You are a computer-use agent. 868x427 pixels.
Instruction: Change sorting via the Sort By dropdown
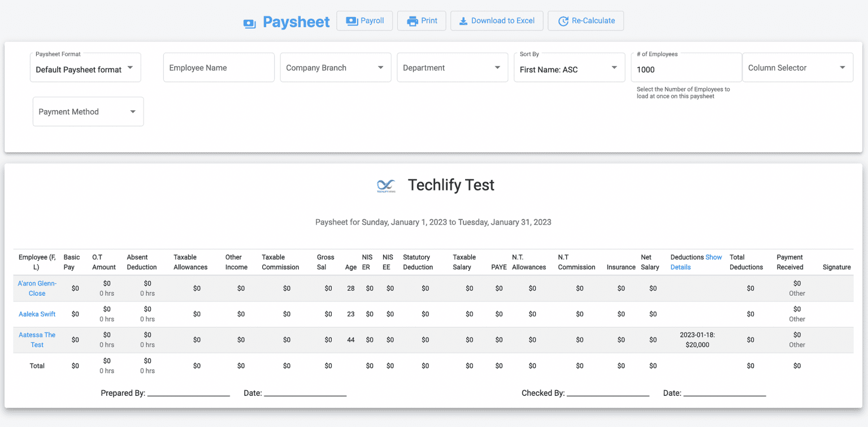pos(569,67)
